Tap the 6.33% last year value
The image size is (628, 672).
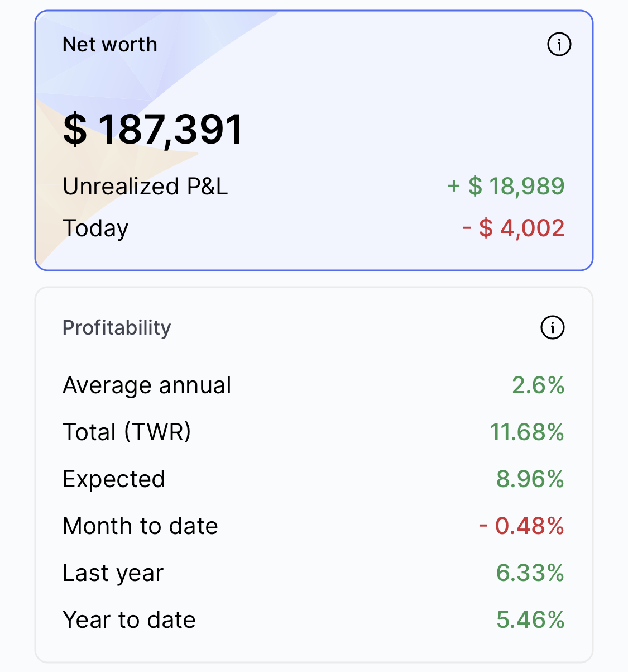pyautogui.click(x=530, y=573)
